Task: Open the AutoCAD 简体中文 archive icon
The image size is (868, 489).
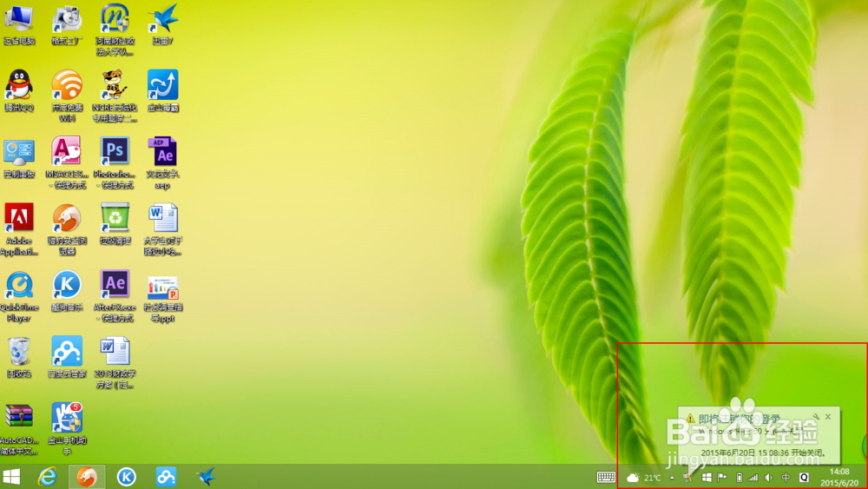Action: pos(19,429)
